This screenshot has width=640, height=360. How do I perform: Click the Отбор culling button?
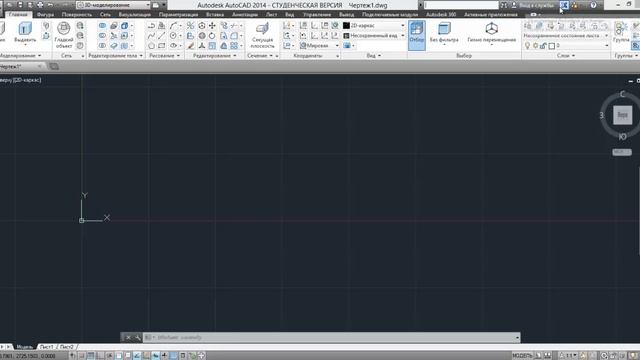tap(417, 35)
